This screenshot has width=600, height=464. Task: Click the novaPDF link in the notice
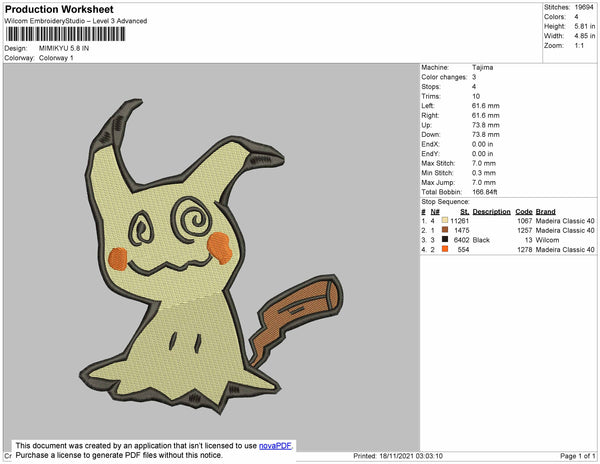point(280,446)
